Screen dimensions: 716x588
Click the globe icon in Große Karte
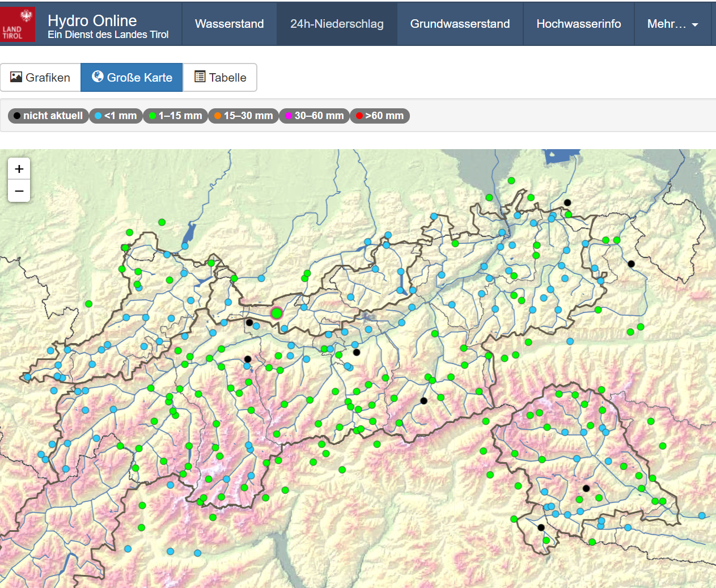[x=98, y=76]
